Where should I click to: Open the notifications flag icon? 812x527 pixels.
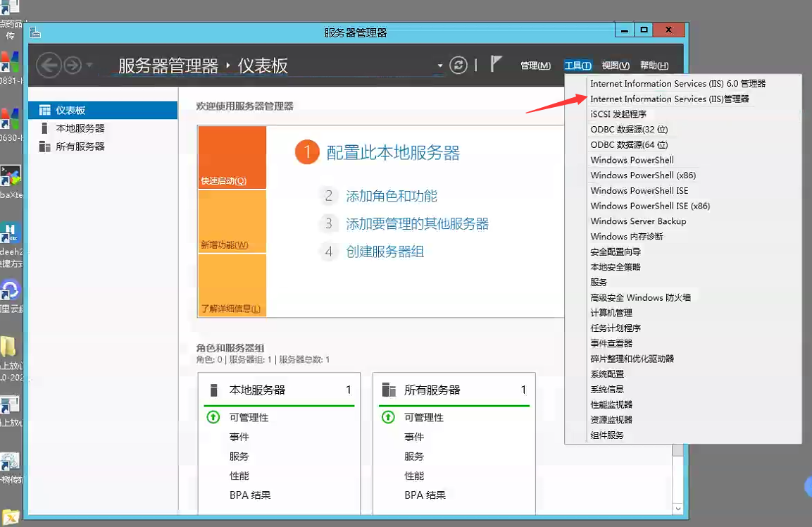pos(496,65)
